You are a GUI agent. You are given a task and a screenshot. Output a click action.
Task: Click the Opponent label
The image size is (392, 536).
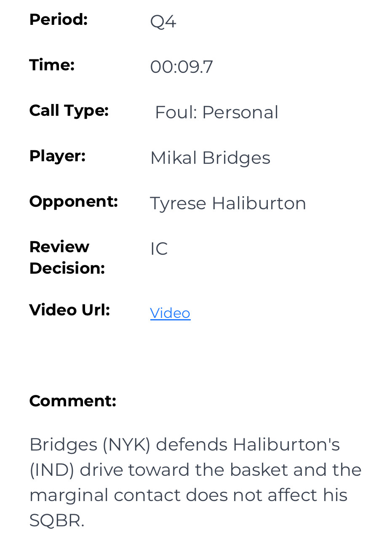click(x=73, y=201)
